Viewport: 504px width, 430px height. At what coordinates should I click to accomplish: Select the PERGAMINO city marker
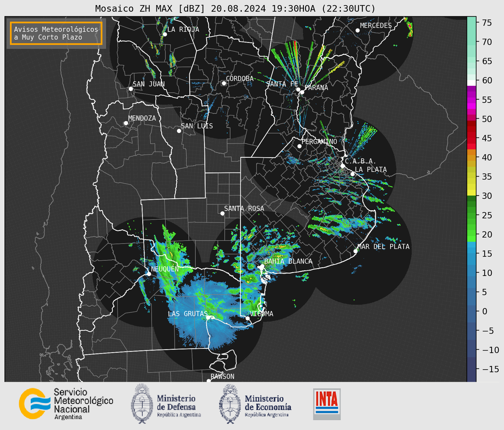click(x=299, y=146)
